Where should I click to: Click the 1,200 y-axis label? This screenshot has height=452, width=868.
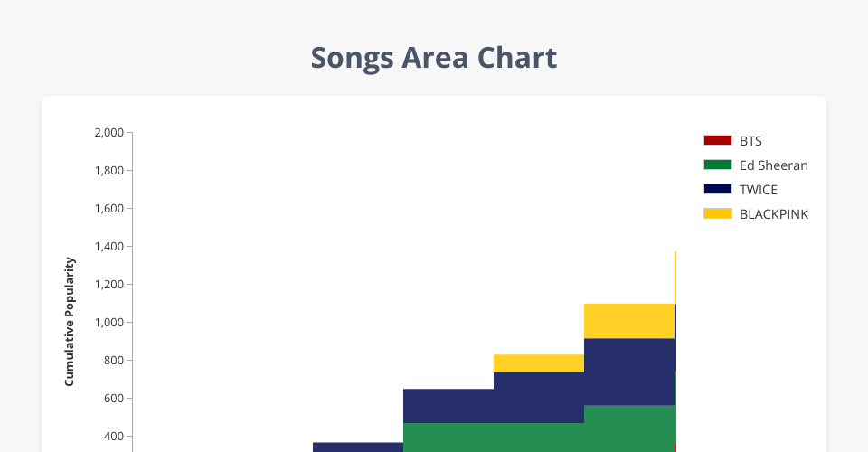(x=108, y=285)
